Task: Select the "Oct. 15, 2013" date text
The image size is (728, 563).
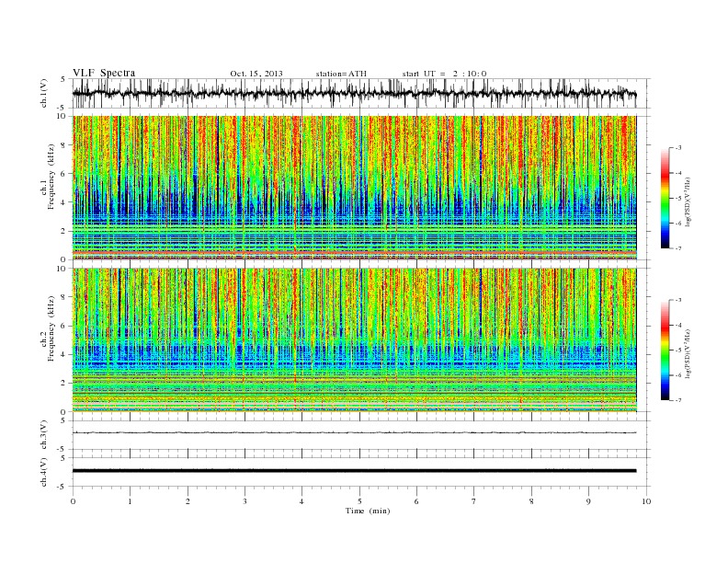Action: click(256, 74)
